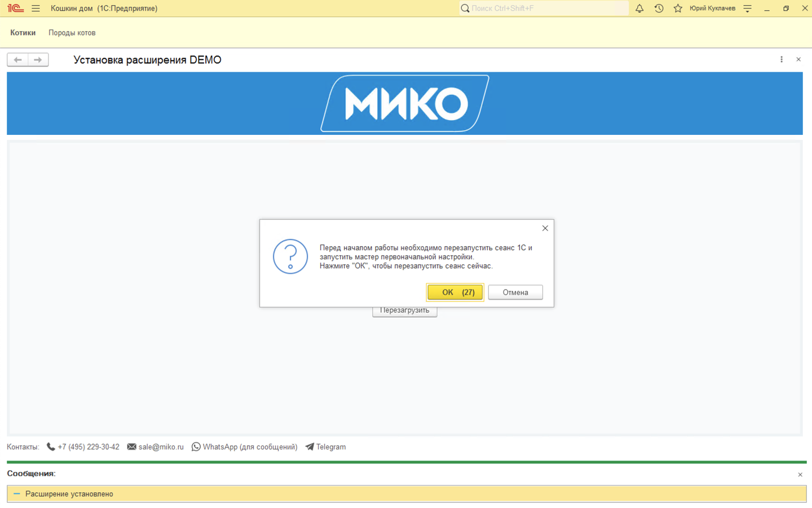The width and height of the screenshot is (812, 508).
Task: Open the Telegram link
Action: [331, 447]
